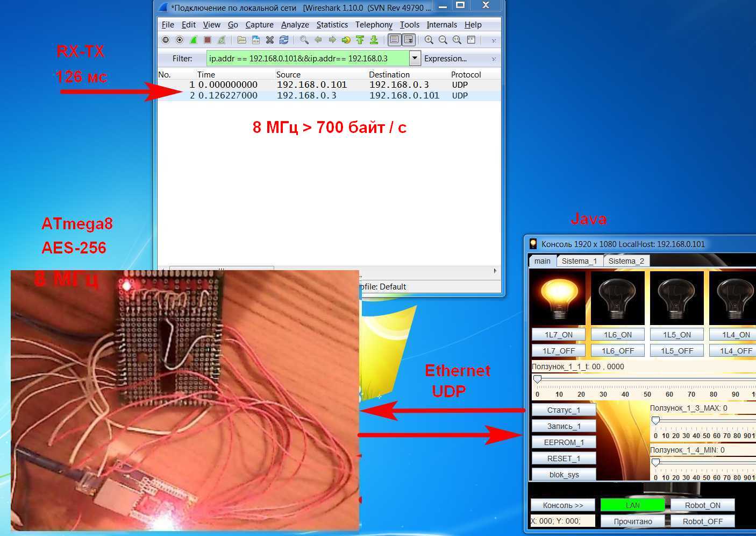The image size is (756, 536).
Task: Reload the capture file icon
Action: coord(284,40)
